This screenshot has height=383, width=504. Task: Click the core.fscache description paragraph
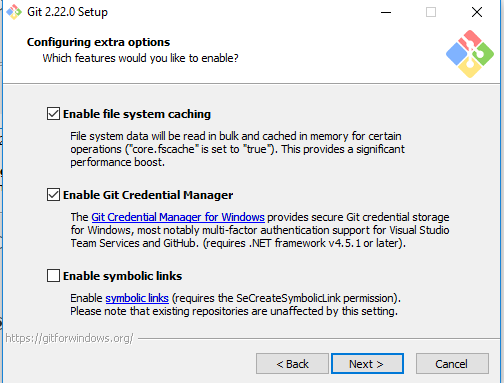(237, 149)
